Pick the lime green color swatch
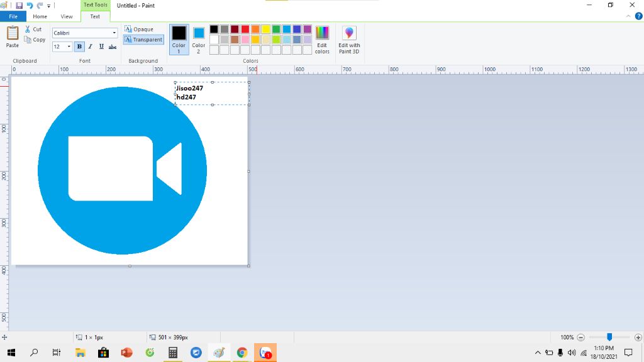This screenshot has height=362, width=644. click(276, 40)
